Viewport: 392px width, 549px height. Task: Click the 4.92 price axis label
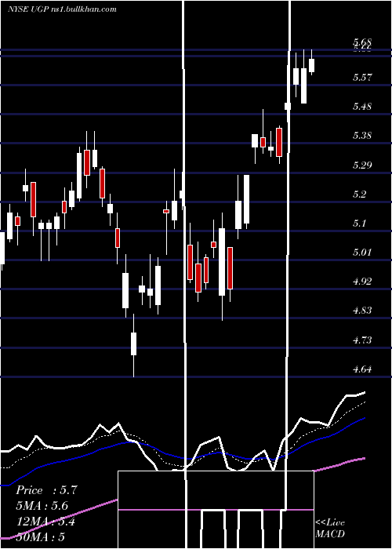pyautogui.click(x=362, y=281)
